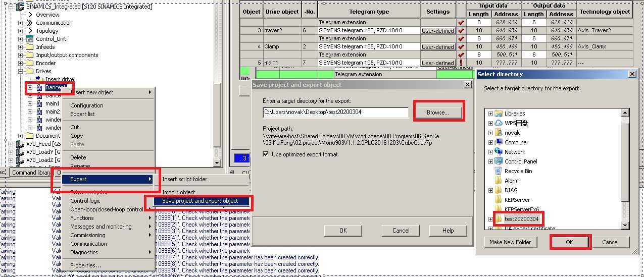Choose Insert script folder entry
Image resolution: width=644 pixels, height=277 pixels.
pos(200,179)
